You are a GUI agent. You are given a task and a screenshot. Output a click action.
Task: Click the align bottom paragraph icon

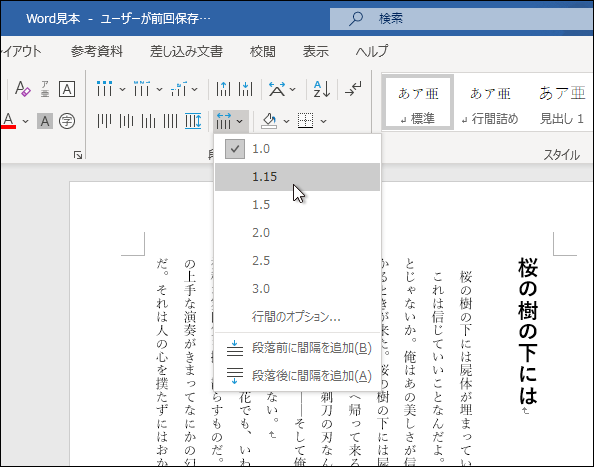[x=148, y=121]
